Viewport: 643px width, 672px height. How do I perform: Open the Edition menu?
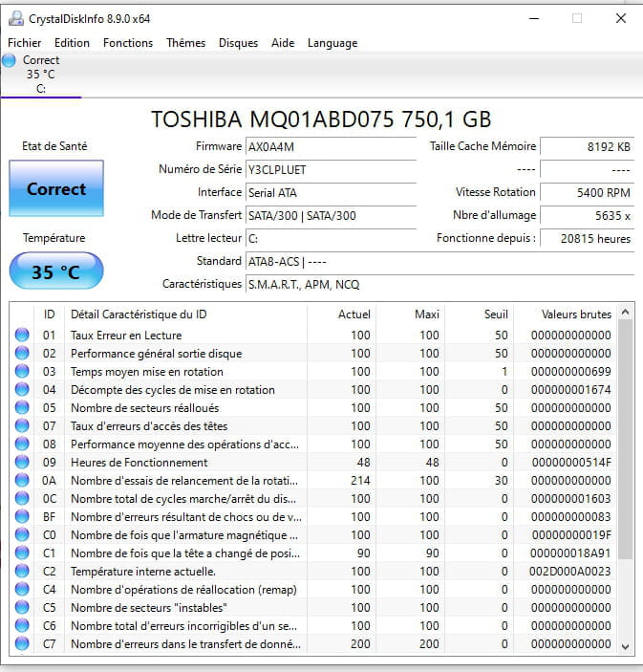[72, 43]
